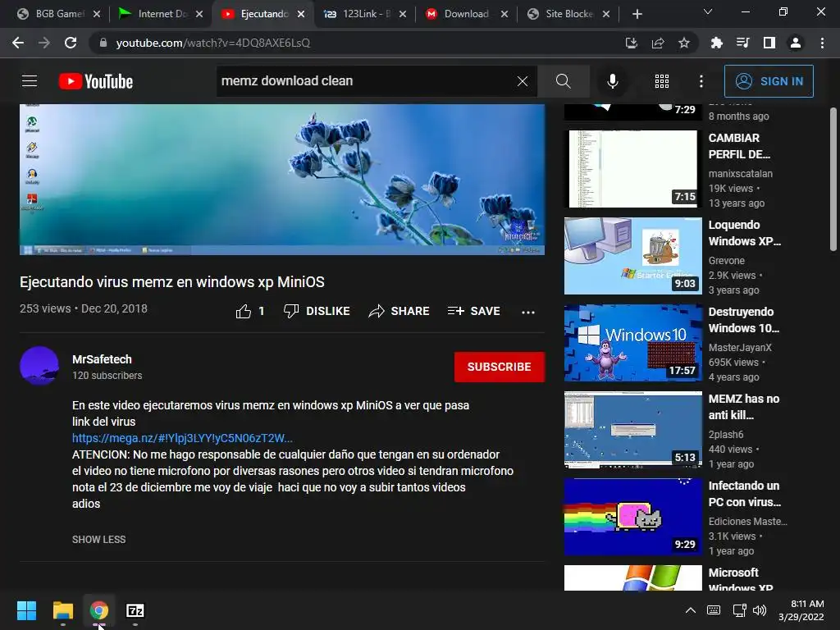
Task: Open Infectando un PC con virus thumbnail
Action: pyautogui.click(x=632, y=517)
